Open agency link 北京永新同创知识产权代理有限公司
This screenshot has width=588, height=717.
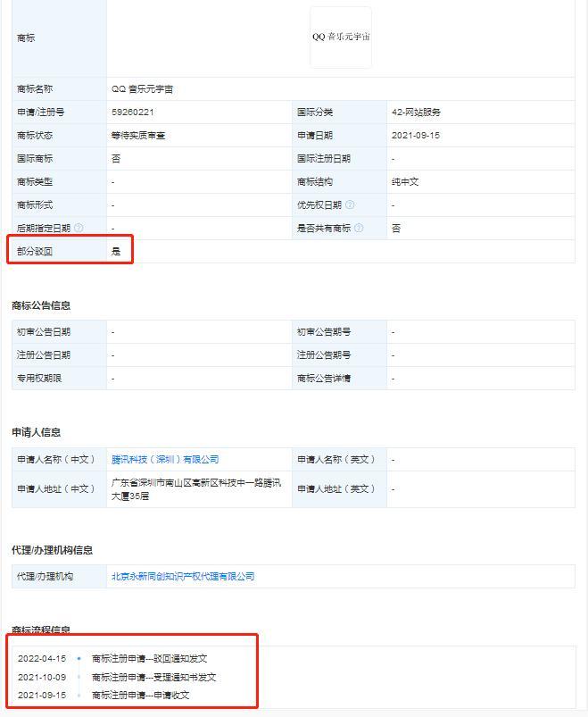[x=183, y=576]
